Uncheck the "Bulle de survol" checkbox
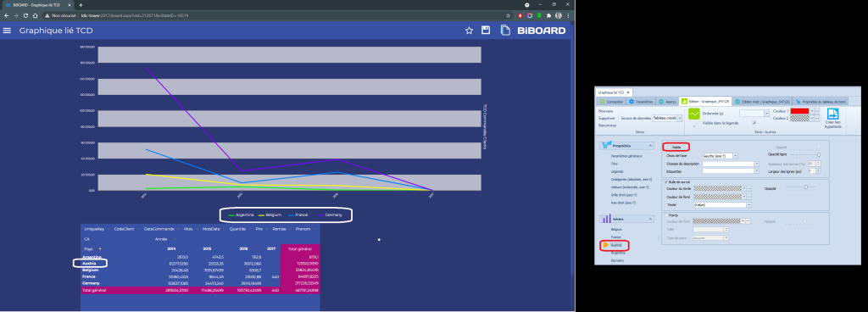The width and height of the screenshot is (868, 312). tap(665, 181)
